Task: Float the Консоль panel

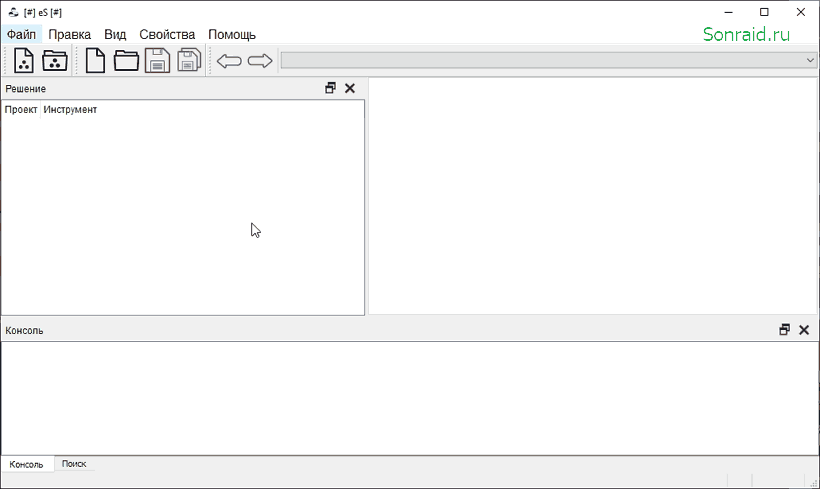Action: 784,329
